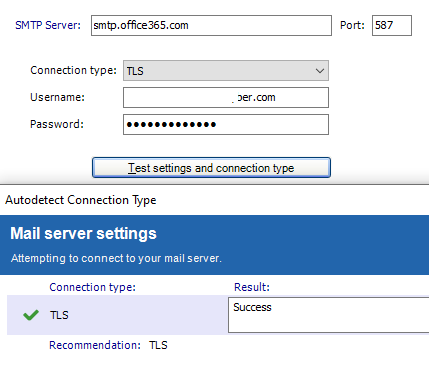The height and width of the screenshot is (367, 429).
Task: Click the Mail server settings heading
Action: pyautogui.click(x=83, y=233)
